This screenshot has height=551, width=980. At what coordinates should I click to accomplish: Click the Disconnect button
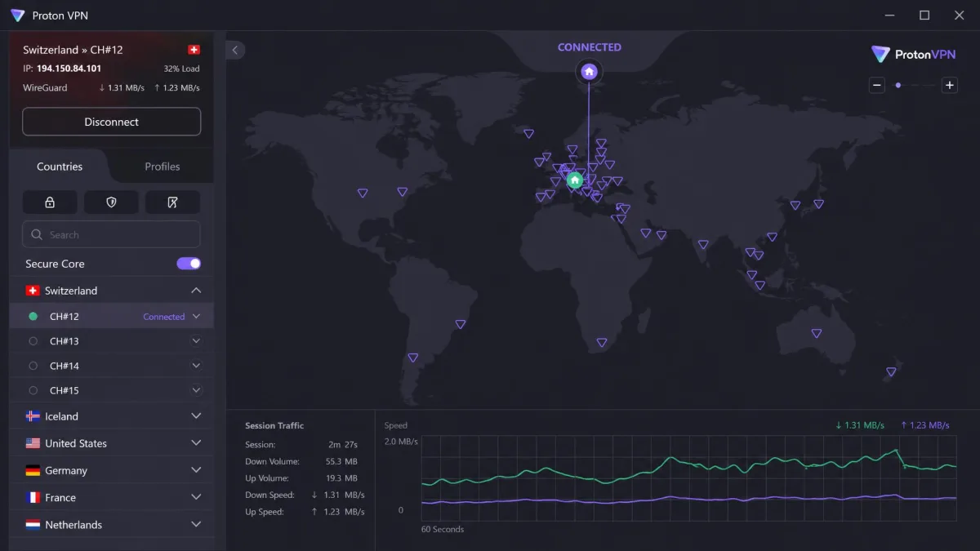pyautogui.click(x=112, y=122)
